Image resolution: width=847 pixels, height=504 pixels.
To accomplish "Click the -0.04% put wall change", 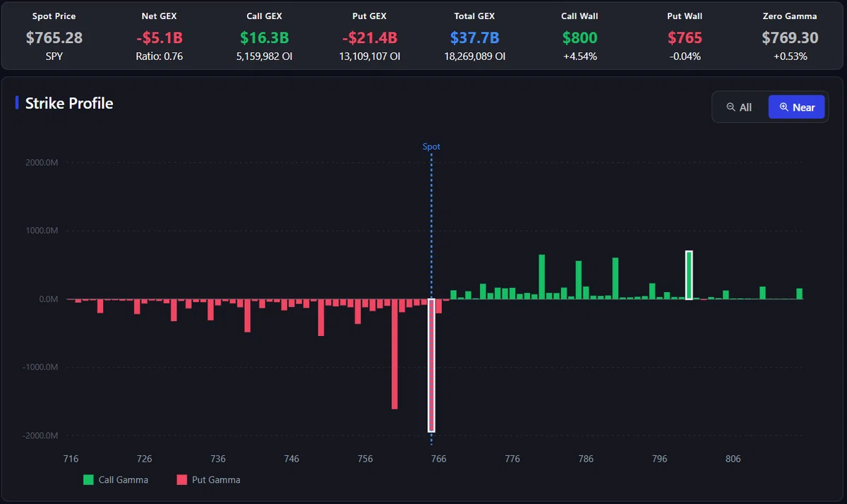I will (685, 56).
